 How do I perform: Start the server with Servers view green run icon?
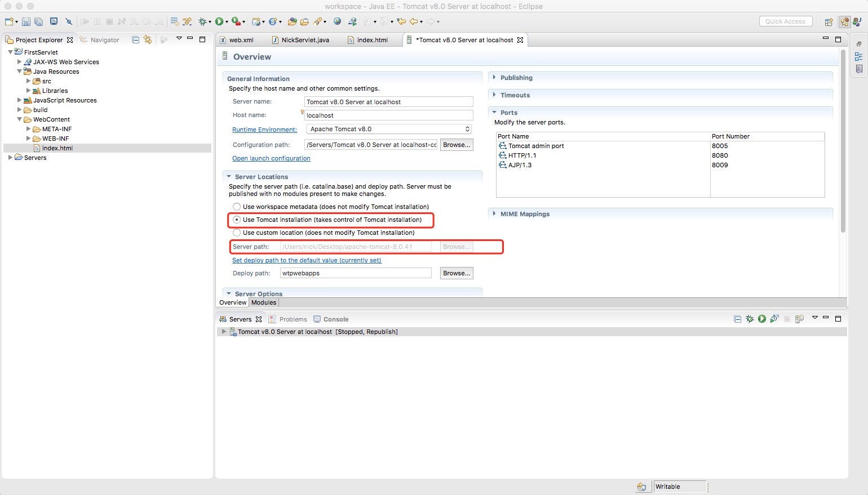[x=762, y=319]
